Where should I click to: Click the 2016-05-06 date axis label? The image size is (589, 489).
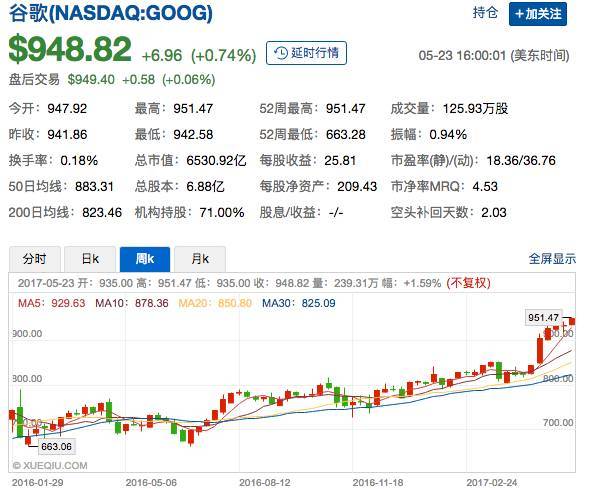(151, 483)
